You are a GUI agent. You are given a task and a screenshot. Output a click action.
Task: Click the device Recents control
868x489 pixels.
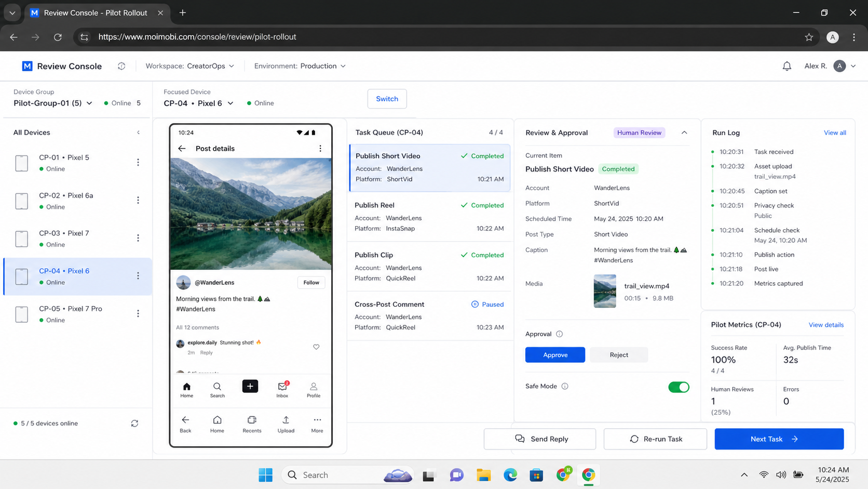[x=252, y=424]
